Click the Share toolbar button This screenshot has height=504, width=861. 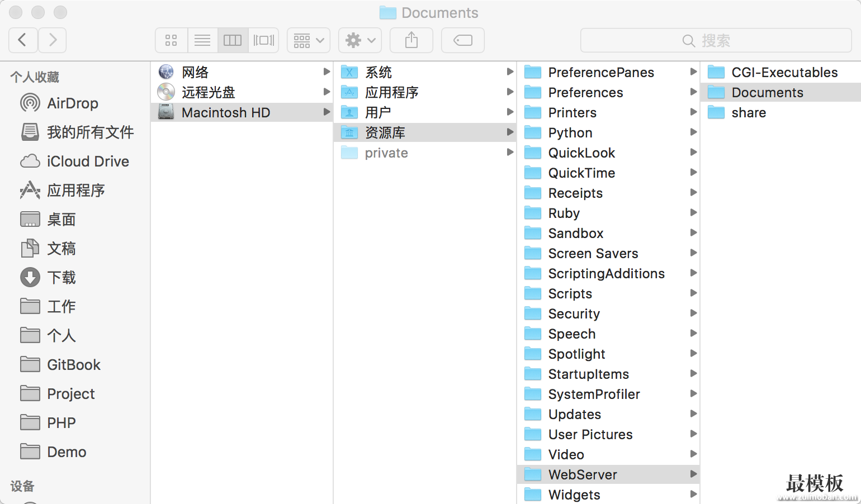[x=411, y=40]
